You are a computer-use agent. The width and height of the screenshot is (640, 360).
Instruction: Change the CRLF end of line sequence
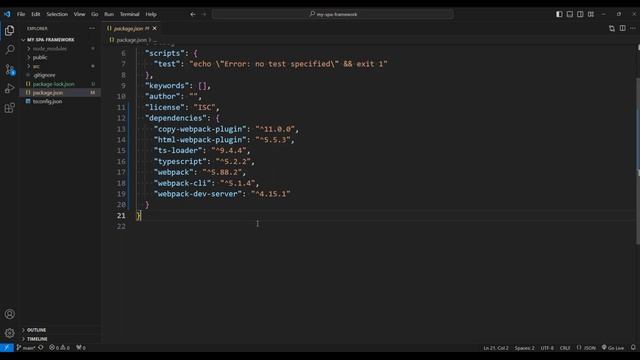565,348
